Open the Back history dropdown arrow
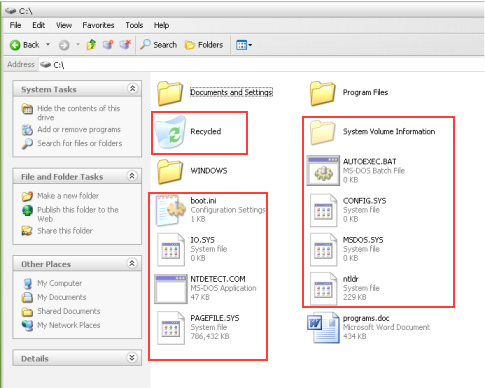Viewport: 485px width, 388px height. click(48, 45)
